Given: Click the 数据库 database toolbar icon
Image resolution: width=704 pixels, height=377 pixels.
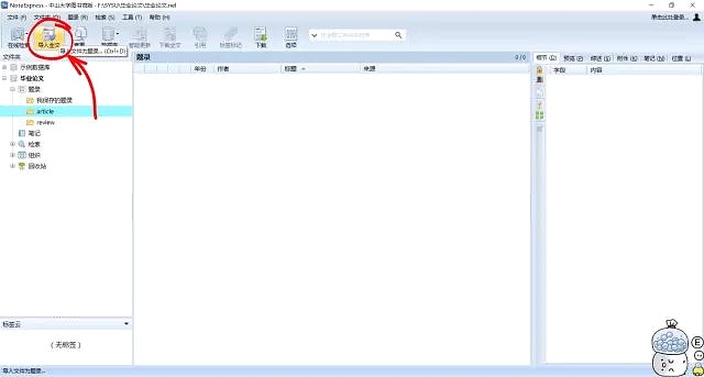Looking at the screenshot, I should [x=108, y=37].
